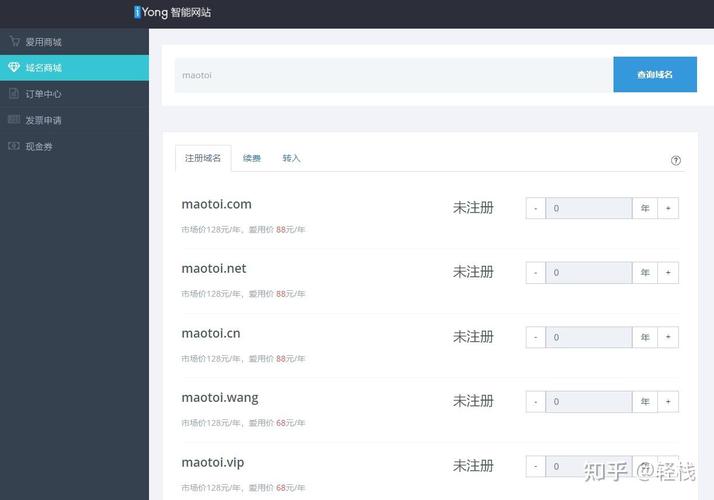Click the voucher icon beside 现金券
This screenshot has width=714, height=500.
[x=14, y=146]
